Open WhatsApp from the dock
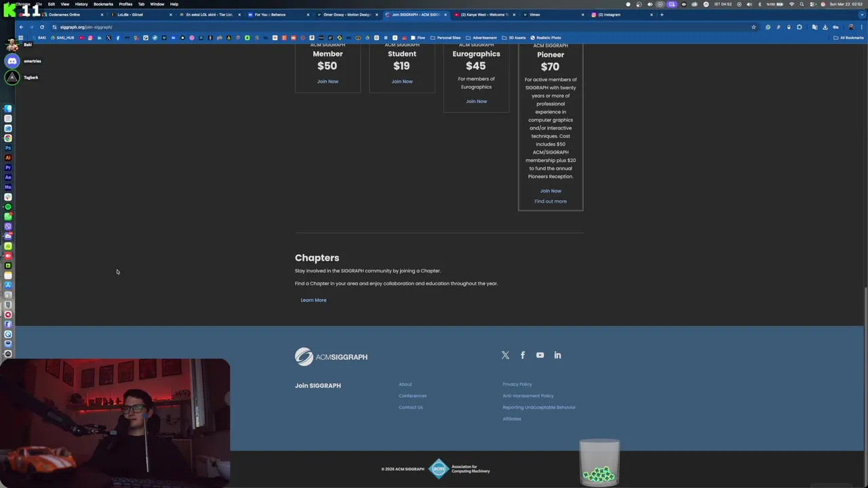The width and height of the screenshot is (868, 488). point(8,216)
